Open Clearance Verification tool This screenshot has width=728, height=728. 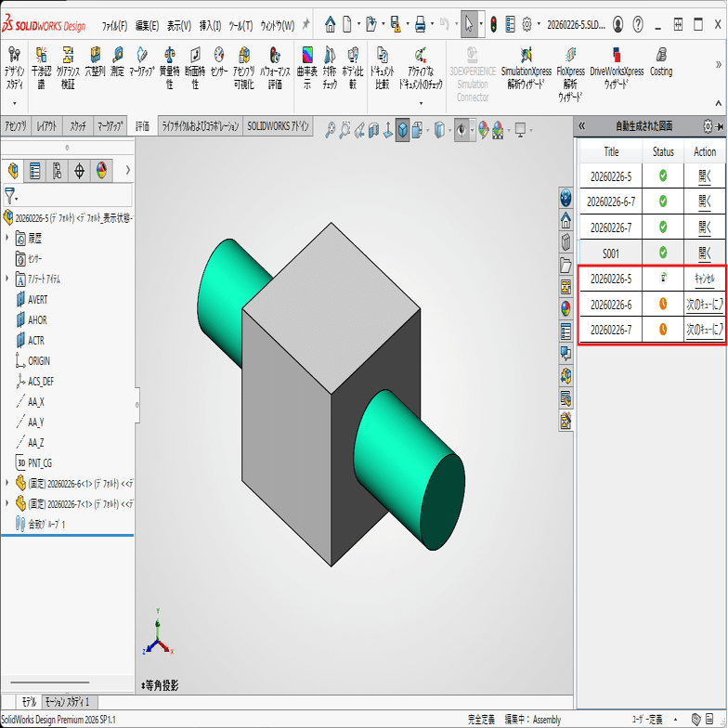pos(68,69)
